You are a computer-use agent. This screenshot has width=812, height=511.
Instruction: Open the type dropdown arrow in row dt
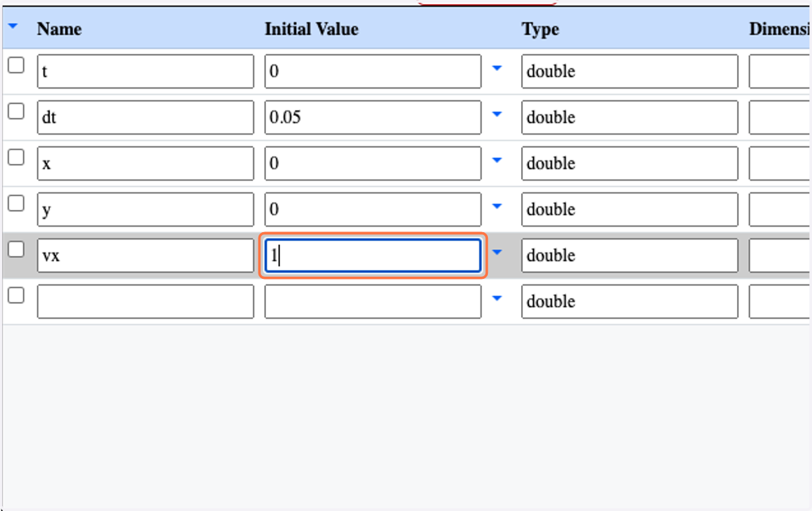pyautogui.click(x=497, y=114)
